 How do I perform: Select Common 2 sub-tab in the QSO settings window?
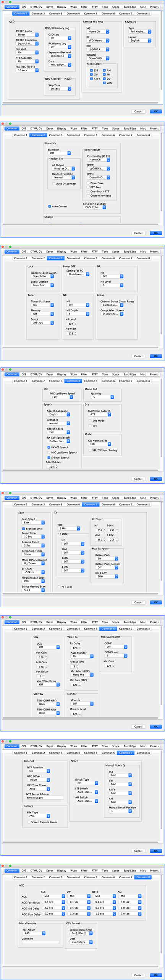[38, 13]
